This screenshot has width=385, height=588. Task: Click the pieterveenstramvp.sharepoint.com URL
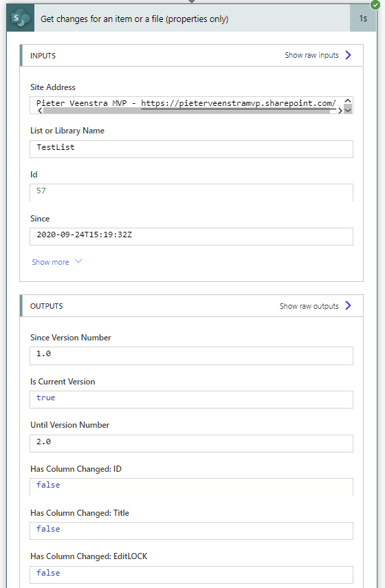tap(239, 103)
